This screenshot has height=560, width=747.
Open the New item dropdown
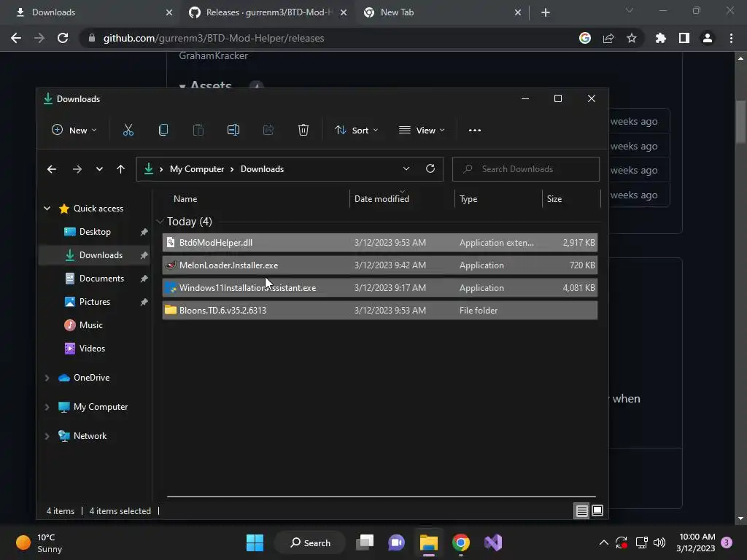pyautogui.click(x=74, y=130)
